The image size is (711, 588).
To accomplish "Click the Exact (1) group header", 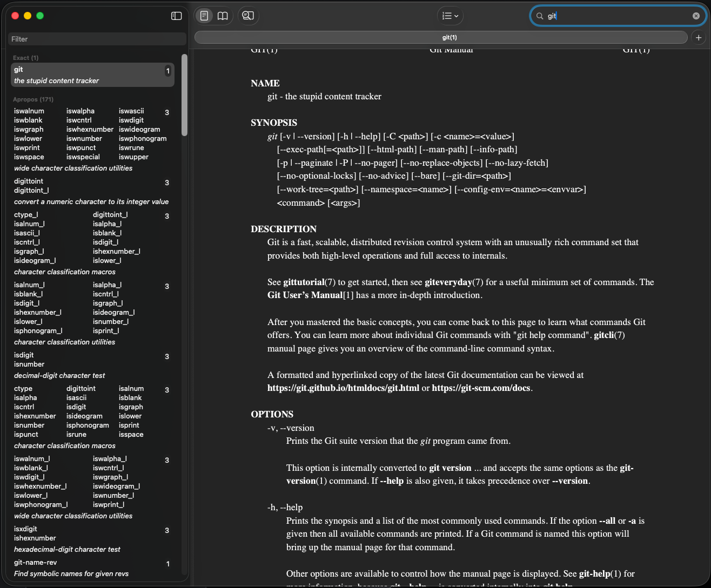I will pyautogui.click(x=26, y=58).
